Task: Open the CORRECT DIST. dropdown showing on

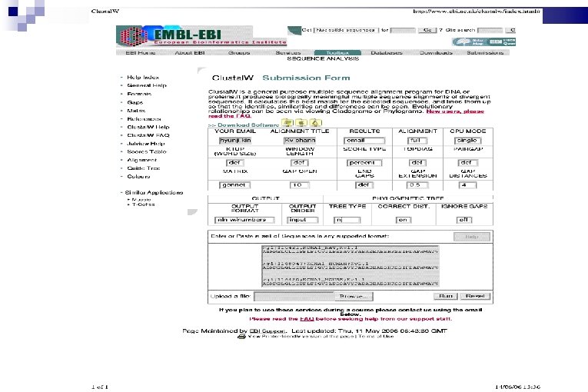Action: pyautogui.click(x=403, y=220)
